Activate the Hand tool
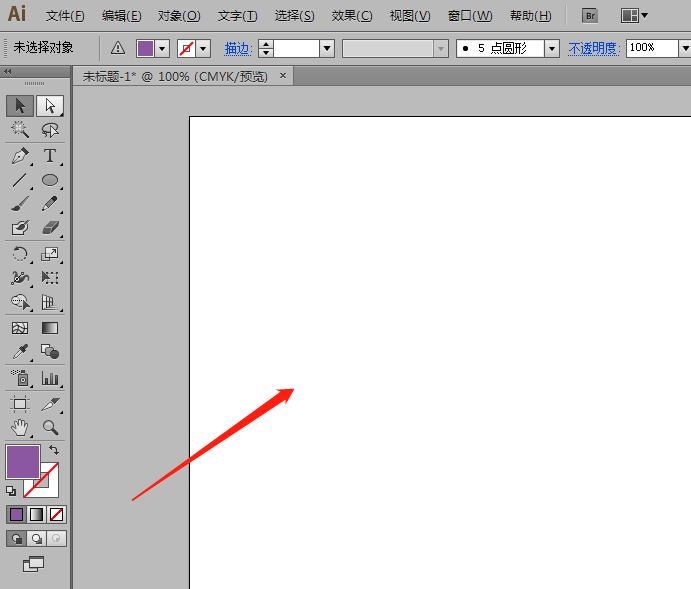691x589 pixels. click(x=20, y=428)
